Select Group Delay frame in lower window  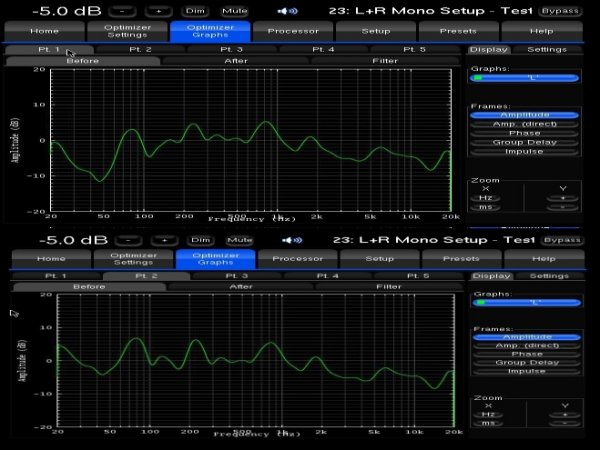tap(525, 362)
